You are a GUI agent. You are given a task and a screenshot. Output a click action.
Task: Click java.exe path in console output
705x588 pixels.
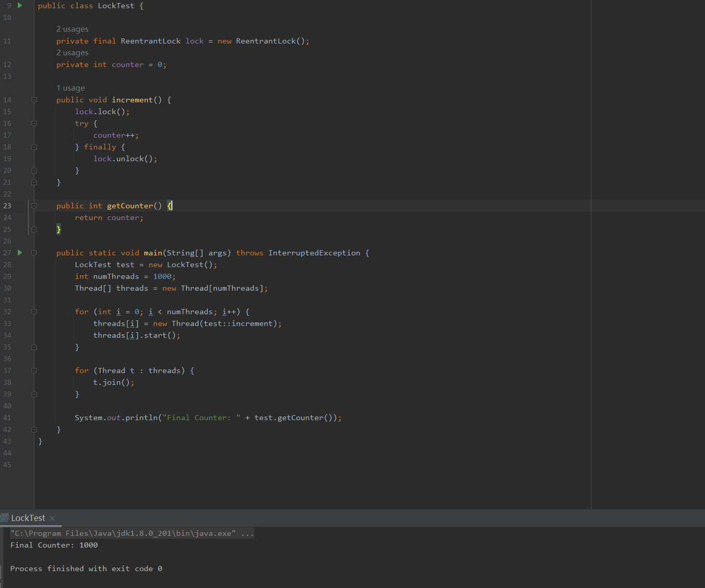tap(123, 533)
